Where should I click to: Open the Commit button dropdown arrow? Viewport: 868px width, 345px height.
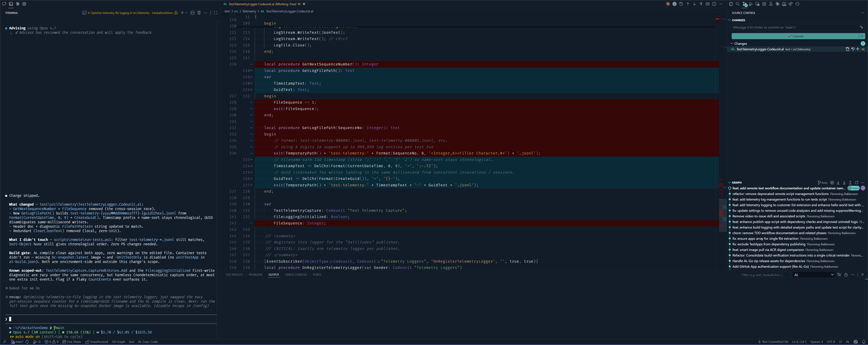click(862, 36)
